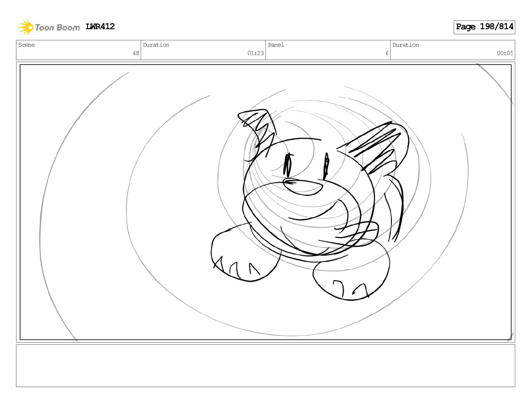Screen dimensions: 532x411
Task: Select the LWR412 project title
Action: point(100,27)
